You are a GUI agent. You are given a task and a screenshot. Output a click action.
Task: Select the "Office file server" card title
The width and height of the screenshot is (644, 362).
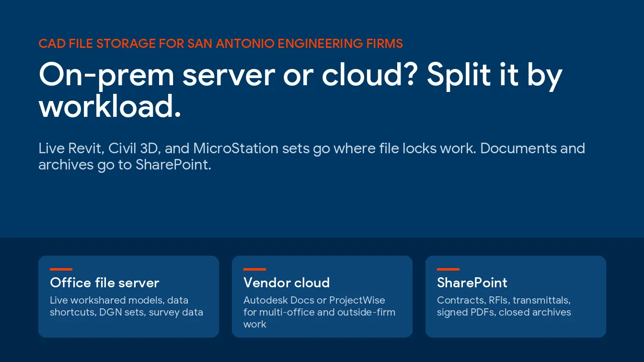[x=104, y=283]
